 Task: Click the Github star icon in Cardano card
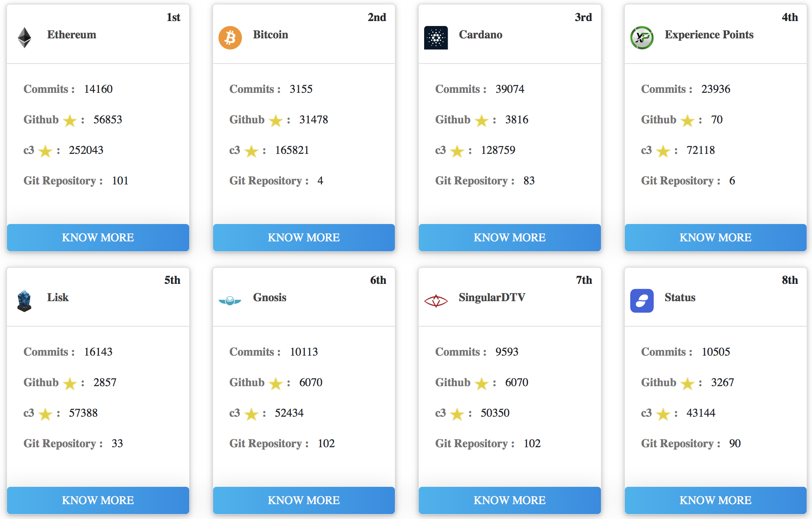[x=481, y=120]
